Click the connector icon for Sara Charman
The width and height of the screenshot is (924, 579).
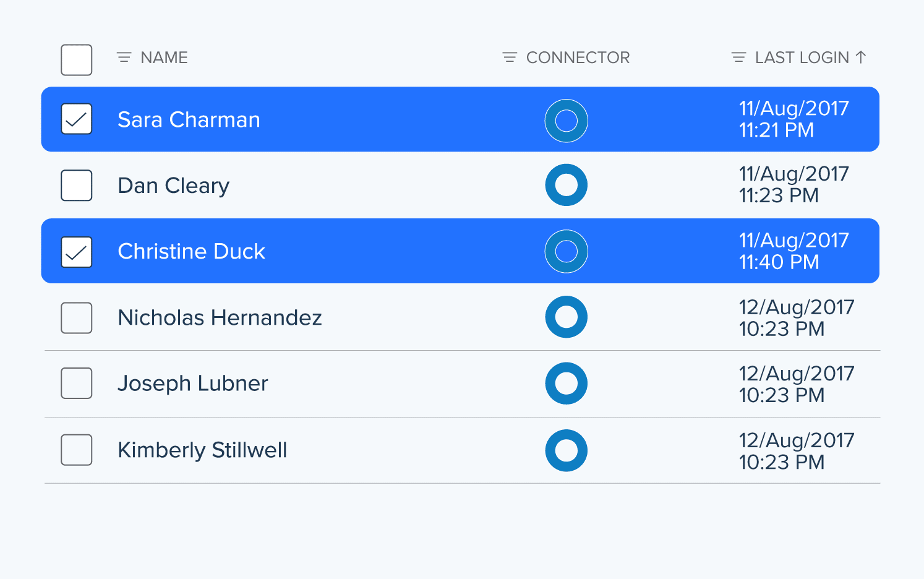pyautogui.click(x=566, y=121)
